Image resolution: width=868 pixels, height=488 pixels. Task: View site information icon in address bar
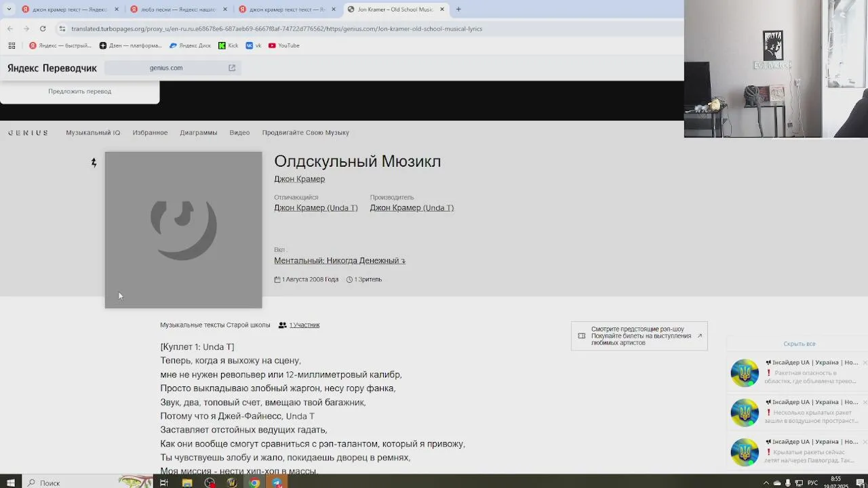(62, 28)
